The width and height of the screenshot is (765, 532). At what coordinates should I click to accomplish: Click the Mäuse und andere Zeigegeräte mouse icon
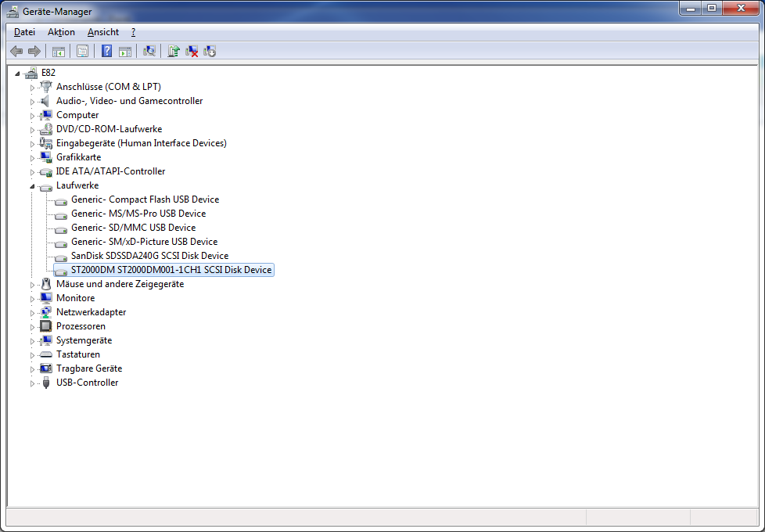46,284
